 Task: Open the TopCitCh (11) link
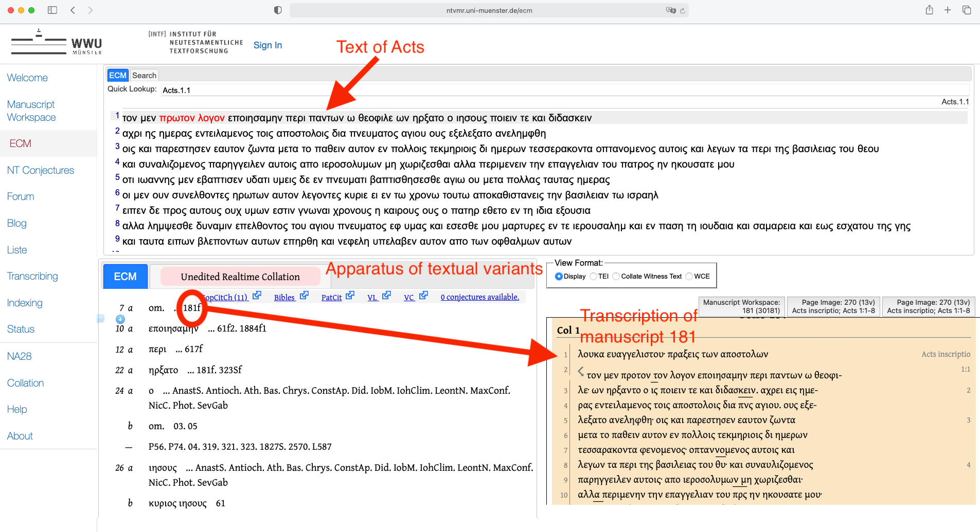coord(225,297)
